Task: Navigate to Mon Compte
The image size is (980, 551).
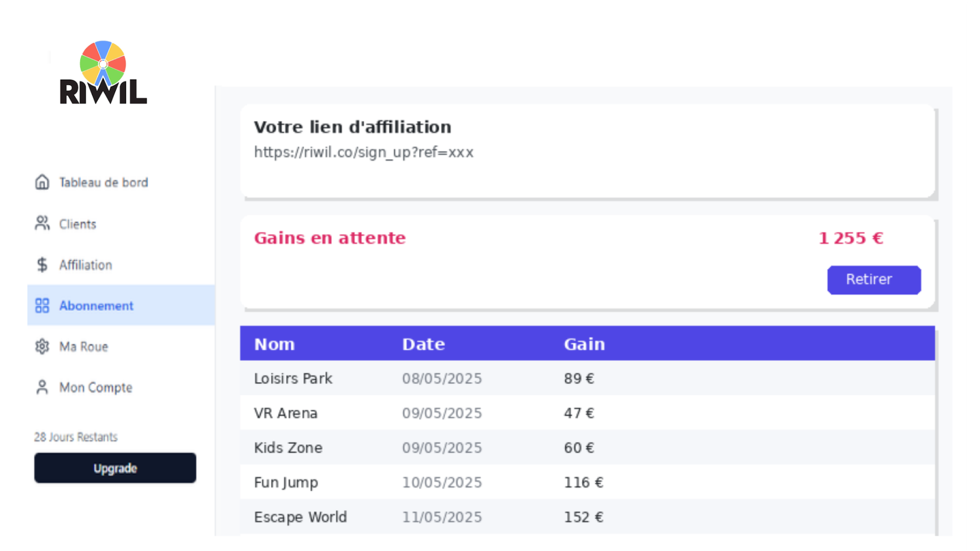Action: coord(96,388)
